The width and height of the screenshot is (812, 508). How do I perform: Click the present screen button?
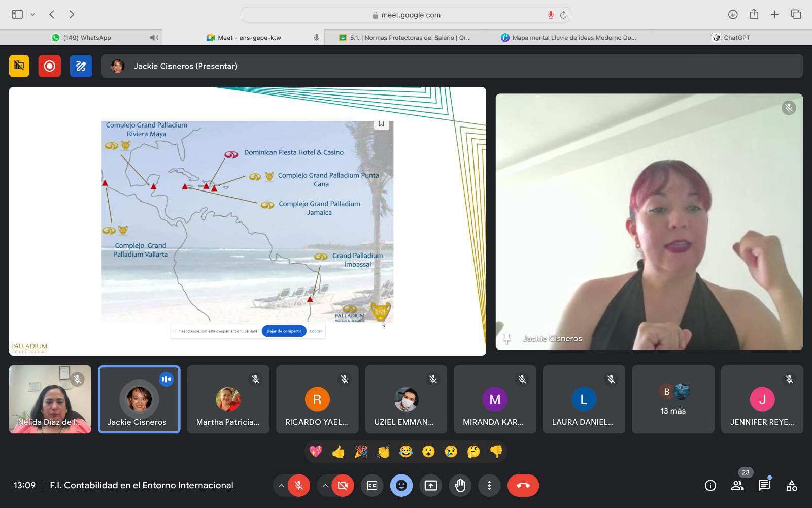(x=430, y=486)
